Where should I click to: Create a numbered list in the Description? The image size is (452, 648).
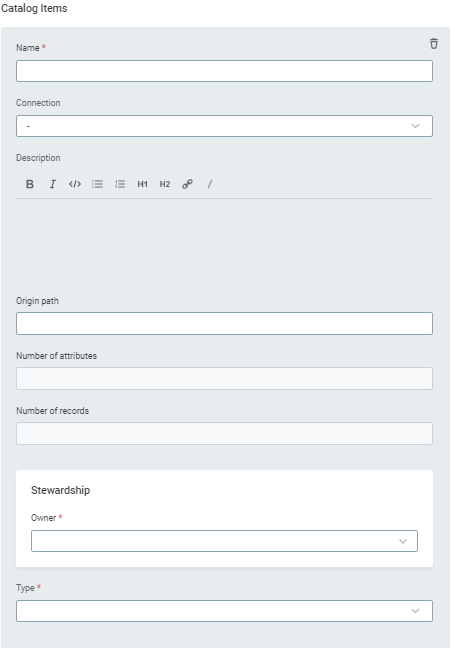120,184
